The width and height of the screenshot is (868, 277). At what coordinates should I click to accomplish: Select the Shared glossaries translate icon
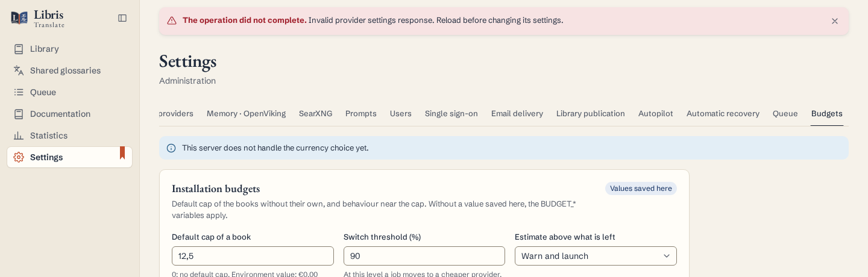tap(19, 70)
